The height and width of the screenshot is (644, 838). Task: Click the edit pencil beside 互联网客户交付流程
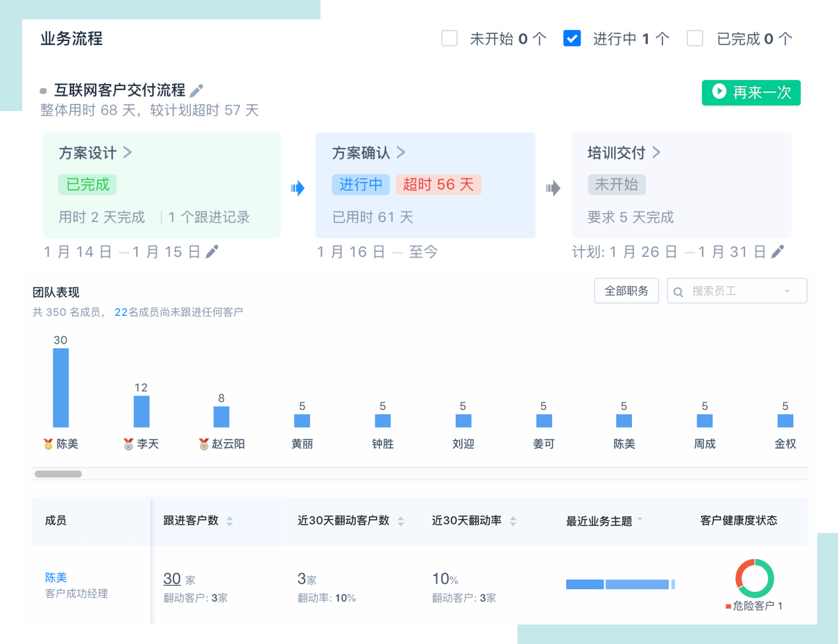pyautogui.click(x=197, y=90)
